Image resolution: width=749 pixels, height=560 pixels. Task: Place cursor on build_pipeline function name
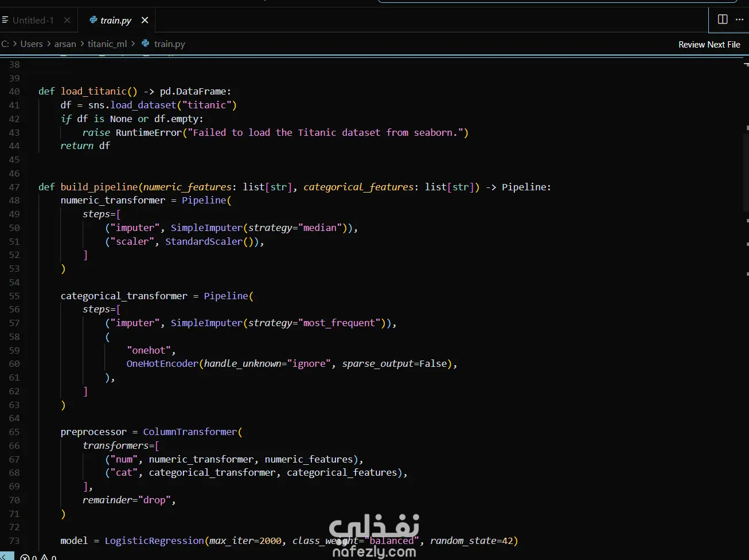point(99,187)
